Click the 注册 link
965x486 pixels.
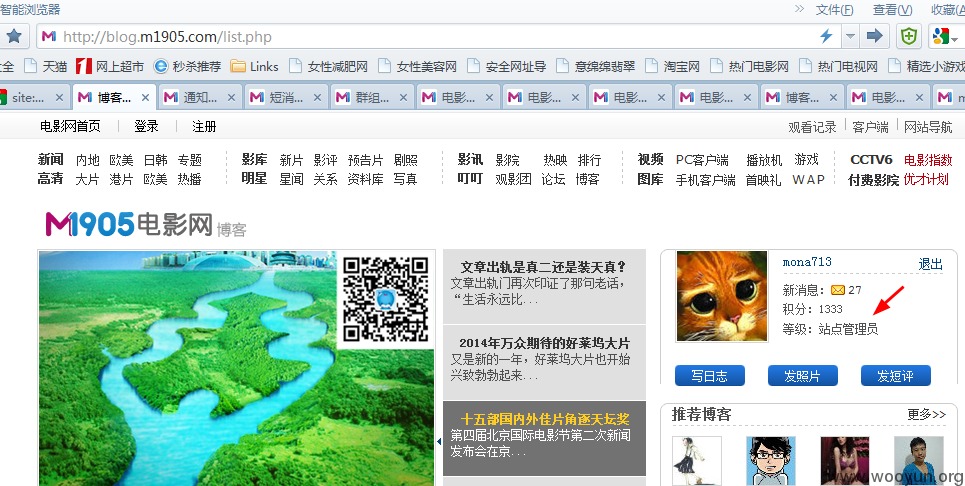coord(204,126)
